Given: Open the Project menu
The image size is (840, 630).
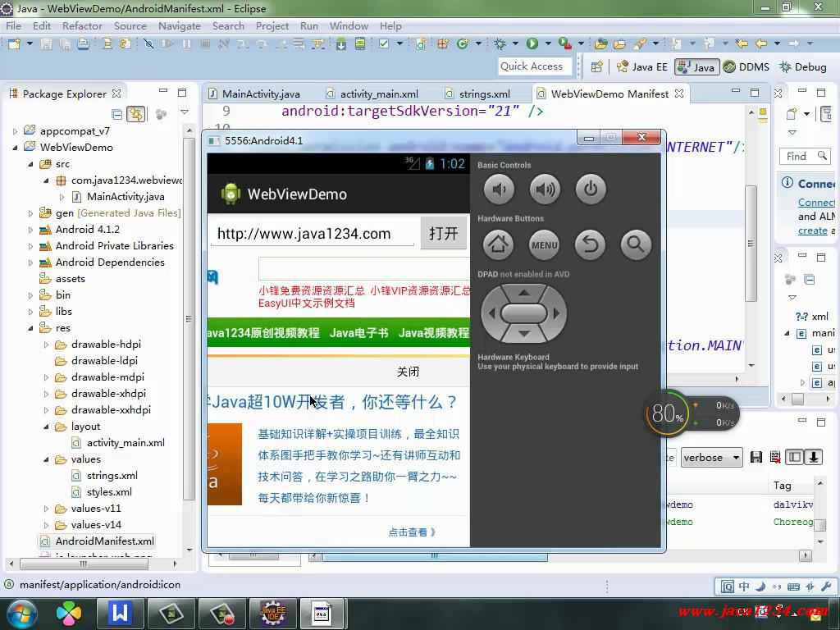Looking at the screenshot, I should (272, 25).
